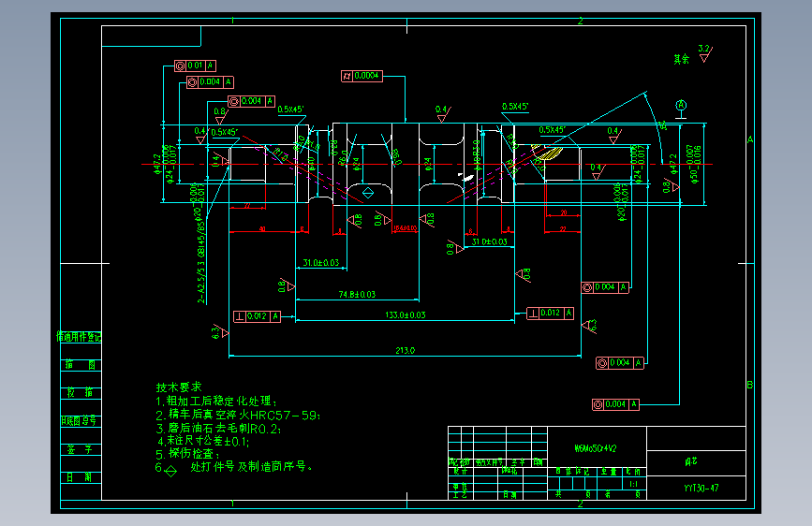
Task: Select the 其余 label
Action: (x=682, y=59)
